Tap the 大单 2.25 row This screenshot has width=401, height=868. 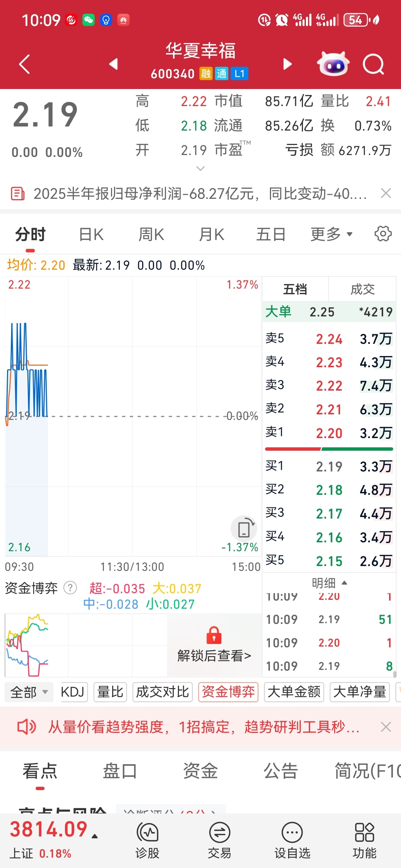coord(329,312)
